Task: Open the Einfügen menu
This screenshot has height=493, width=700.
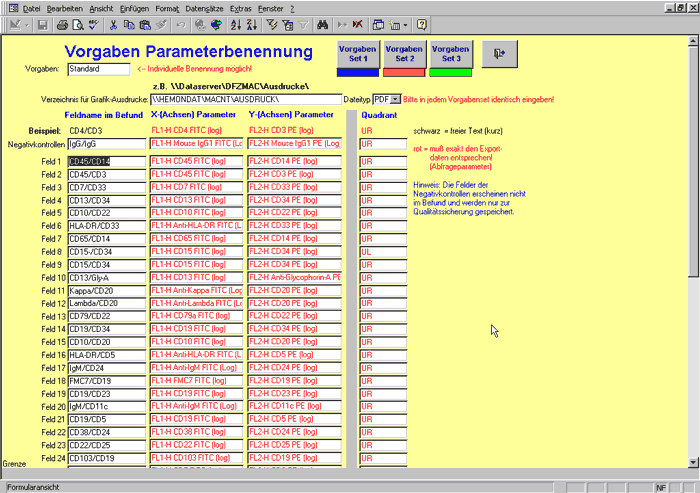Action: [x=134, y=8]
